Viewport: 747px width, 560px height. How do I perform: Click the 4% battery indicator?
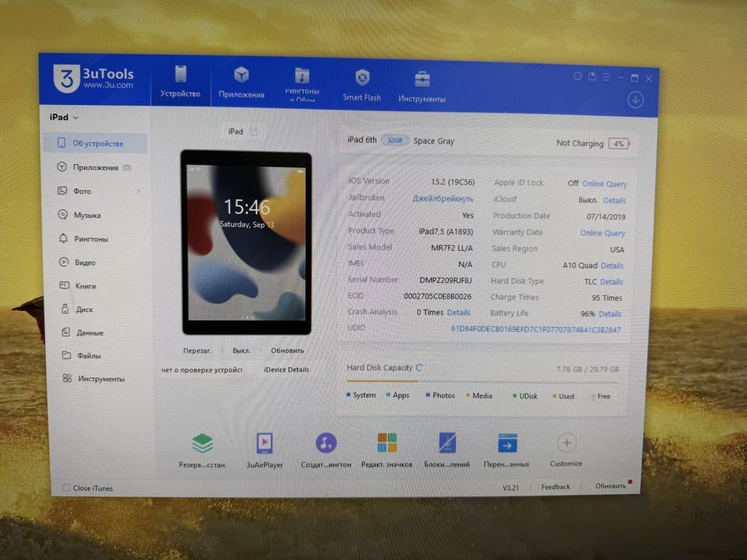point(619,144)
